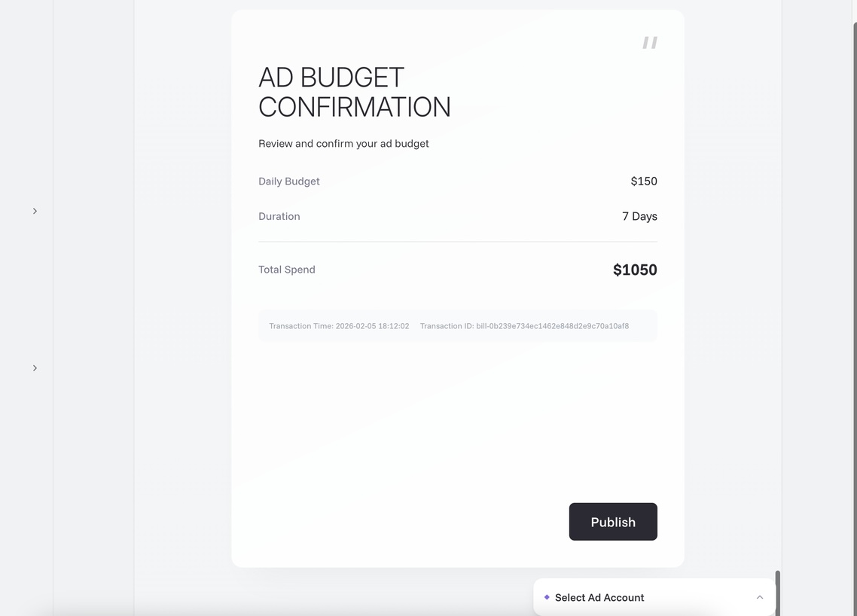The width and height of the screenshot is (857, 616).
Task: Select the Duration label
Action: [279, 216]
